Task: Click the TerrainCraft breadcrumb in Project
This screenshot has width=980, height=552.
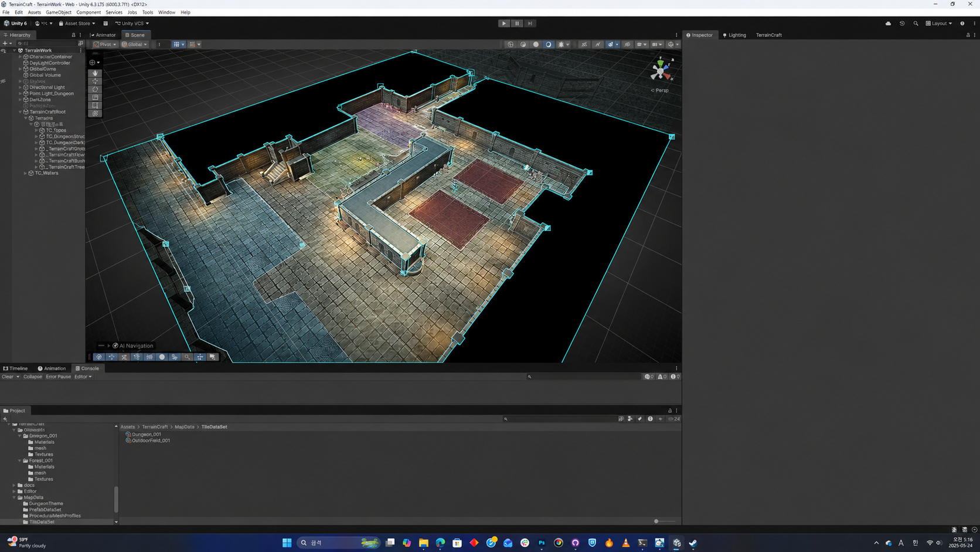Action: point(155,427)
